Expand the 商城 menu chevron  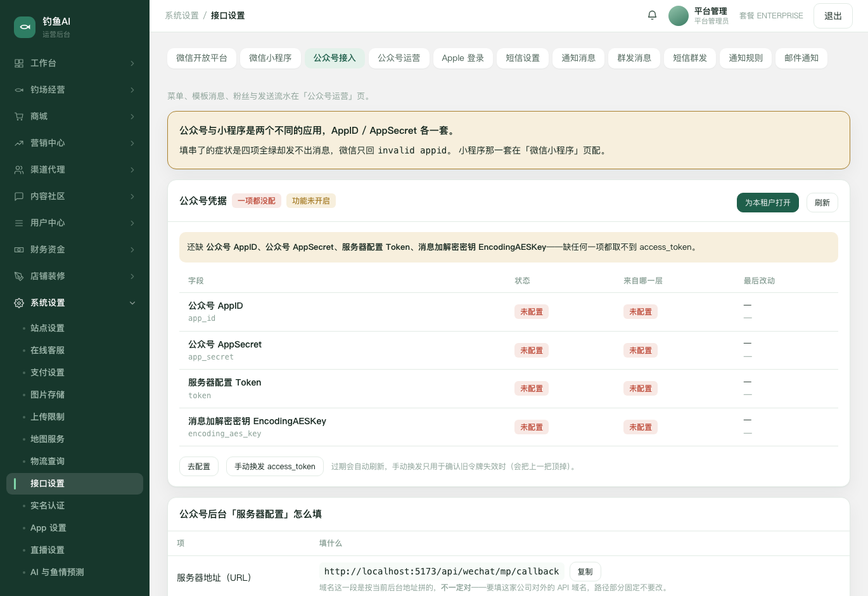pos(132,117)
